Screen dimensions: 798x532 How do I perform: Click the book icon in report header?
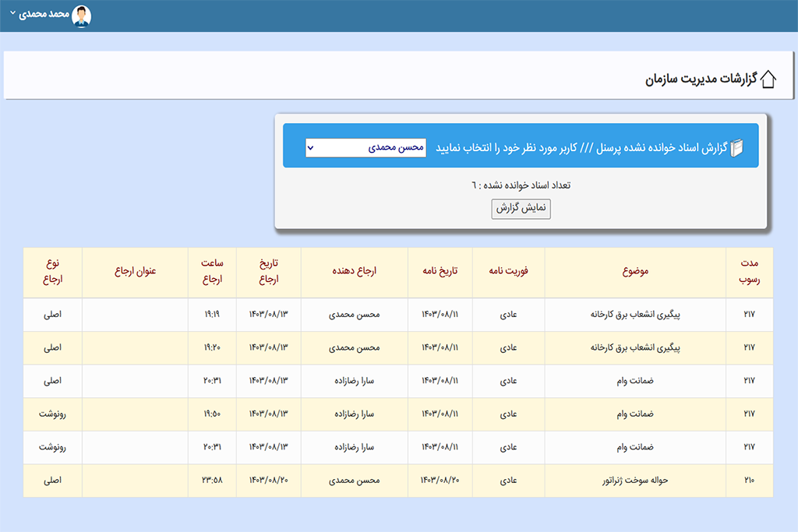coord(736,147)
